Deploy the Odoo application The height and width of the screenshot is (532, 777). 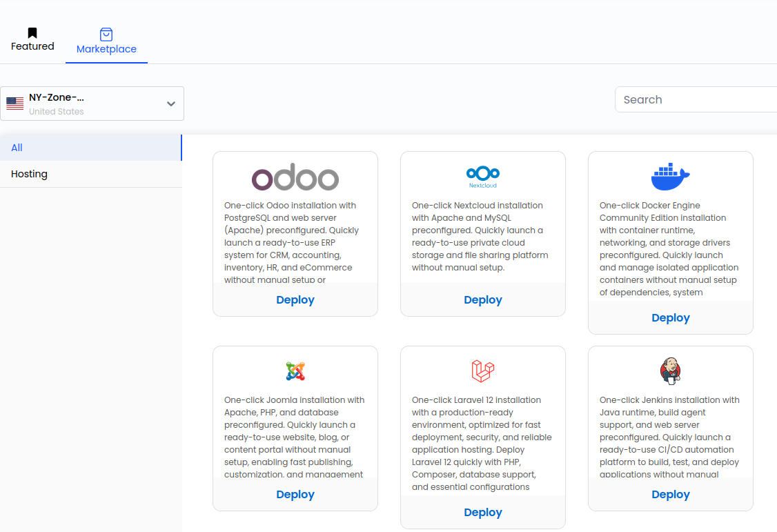coord(295,299)
